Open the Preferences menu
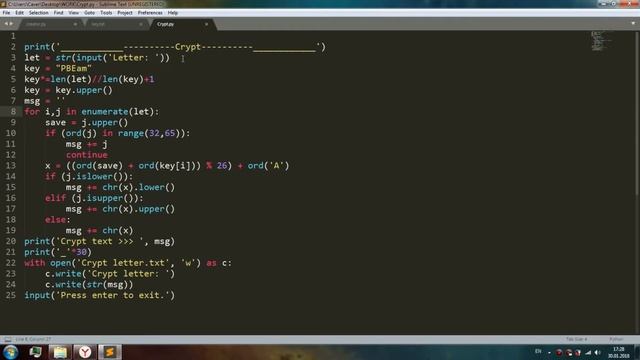640x360 pixels. [x=150, y=13]
